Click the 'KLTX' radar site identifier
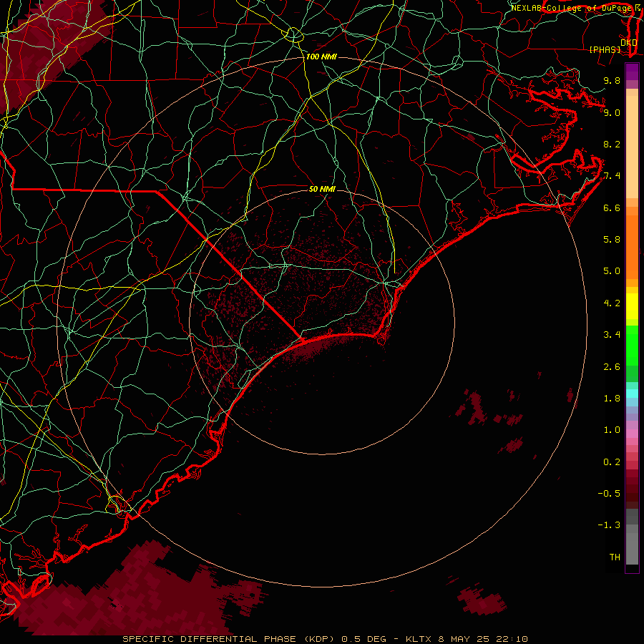 (x=420, y=639)
